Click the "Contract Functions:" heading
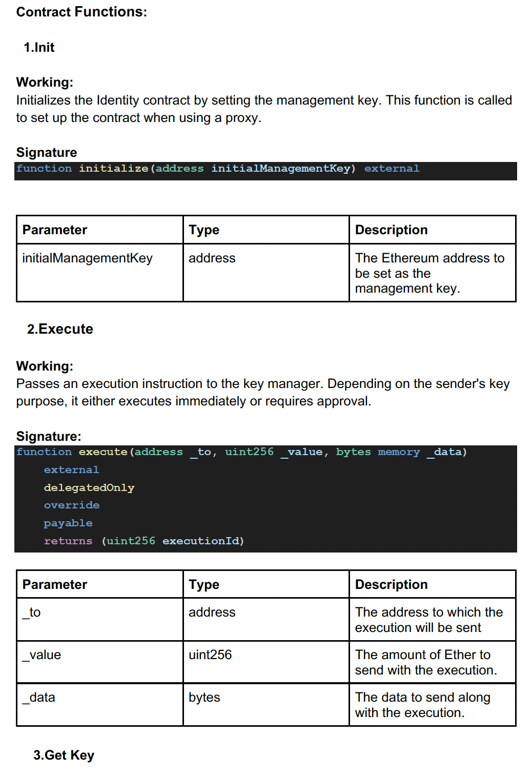The width and height of the screenshot is (532, 777). click(81, 12)
